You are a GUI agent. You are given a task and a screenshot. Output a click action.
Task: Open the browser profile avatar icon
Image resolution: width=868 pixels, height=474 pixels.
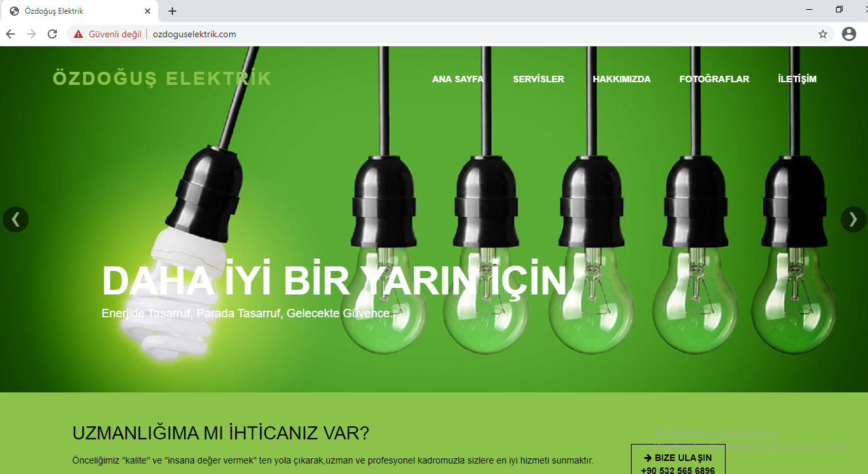coord(848,34)
